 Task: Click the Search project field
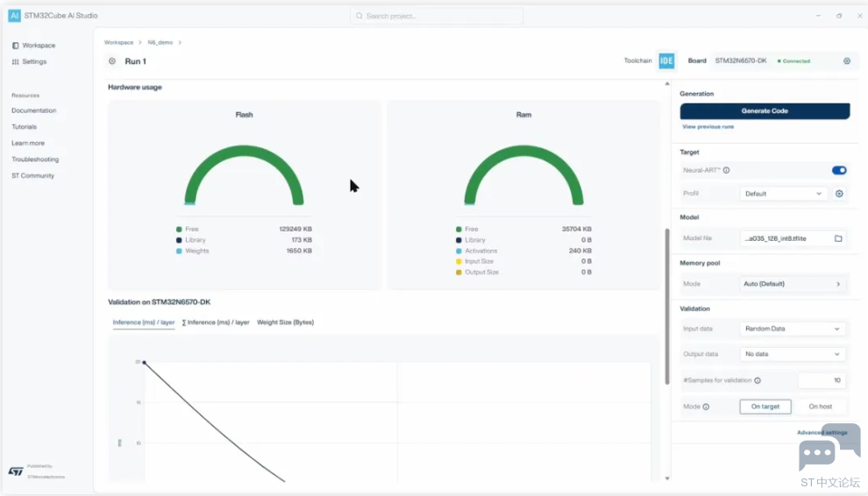(x=437, y=16)
